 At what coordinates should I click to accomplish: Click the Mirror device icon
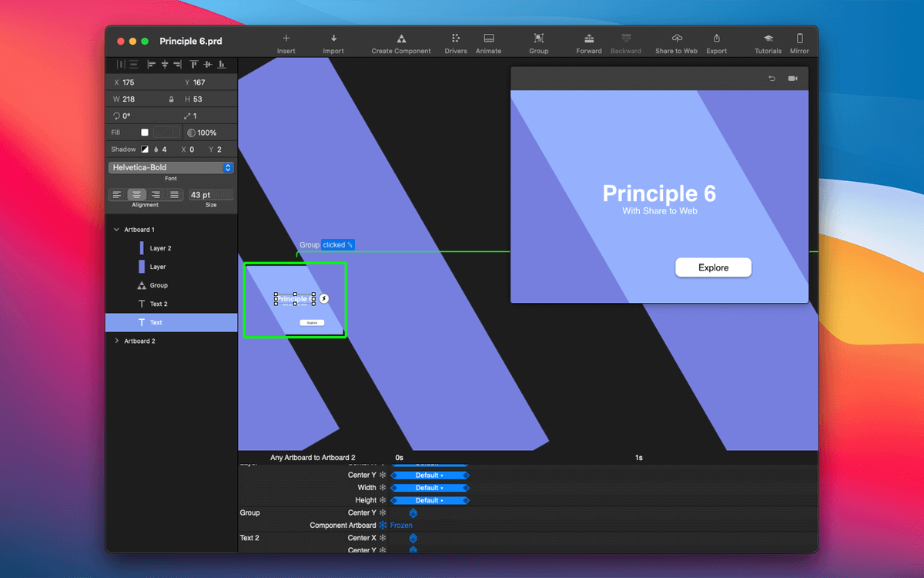[x=799, y=39]
